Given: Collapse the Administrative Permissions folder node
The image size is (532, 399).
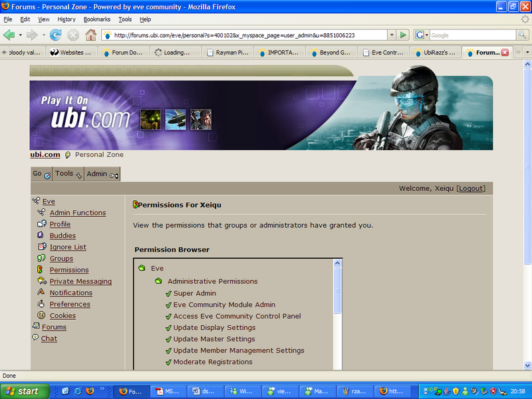Looking at the screenshot, I should [x=158, y=281].
